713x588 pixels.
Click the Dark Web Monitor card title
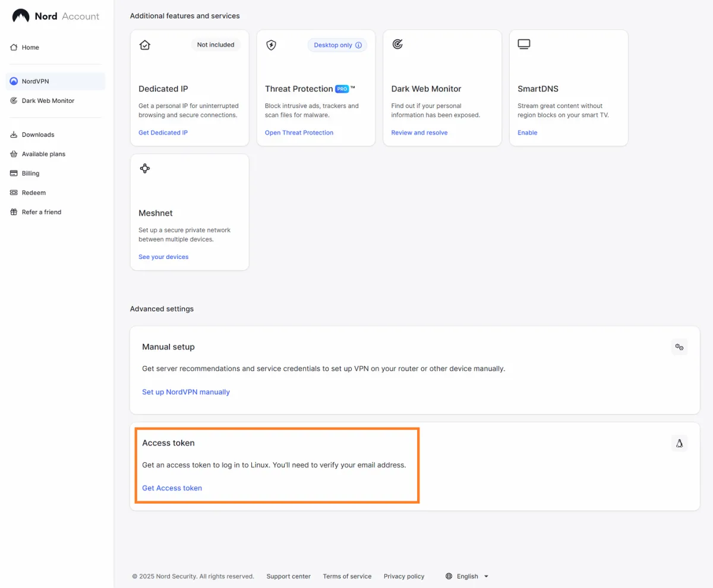pos(426,88)
